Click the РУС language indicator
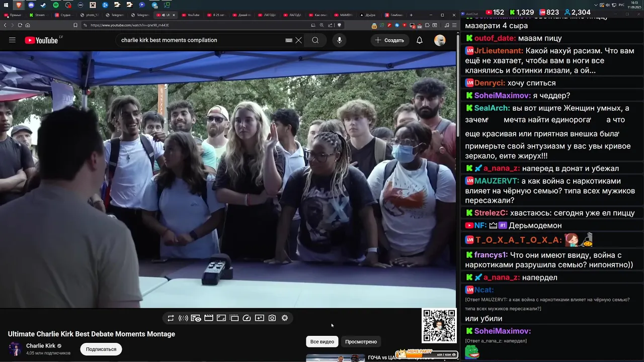Viewport: 644px width, 362px height. point(621,5)
